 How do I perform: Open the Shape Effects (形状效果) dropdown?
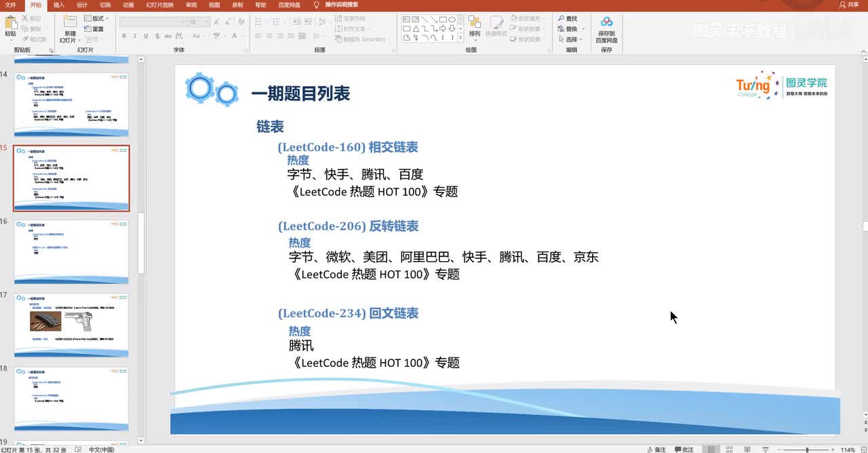(528, 39)
